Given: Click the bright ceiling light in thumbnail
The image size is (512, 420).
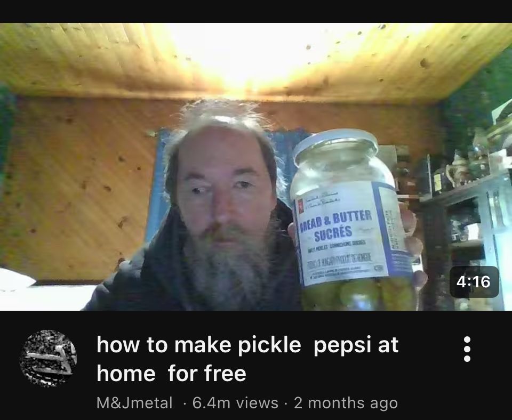Looking at the screenshot, I should (248, 55).
